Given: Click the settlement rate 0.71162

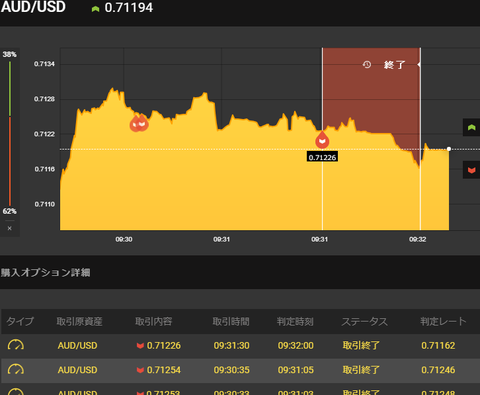Looking at the screenshot, I should point(438,345).
